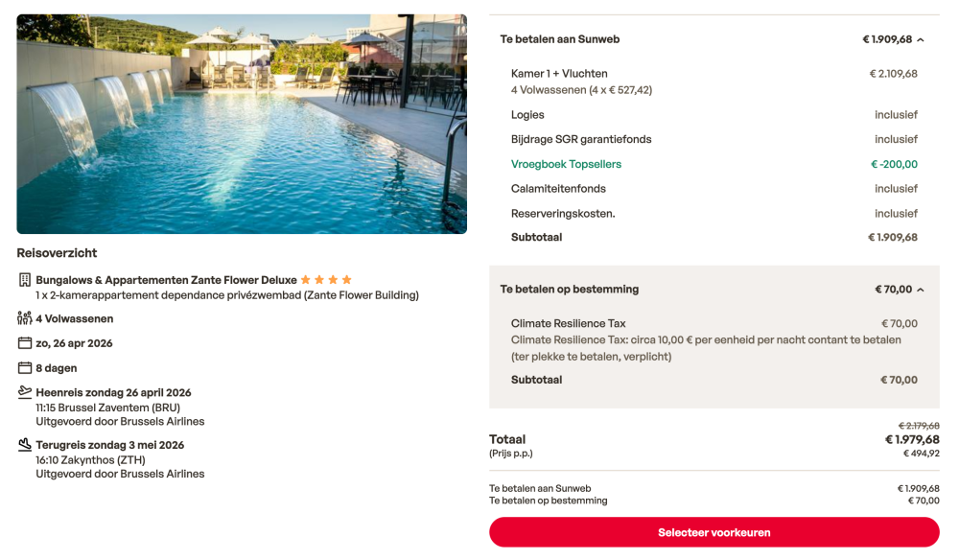
Task: Click the 8 dagen duration calendar icon
Action: [25, 368]
